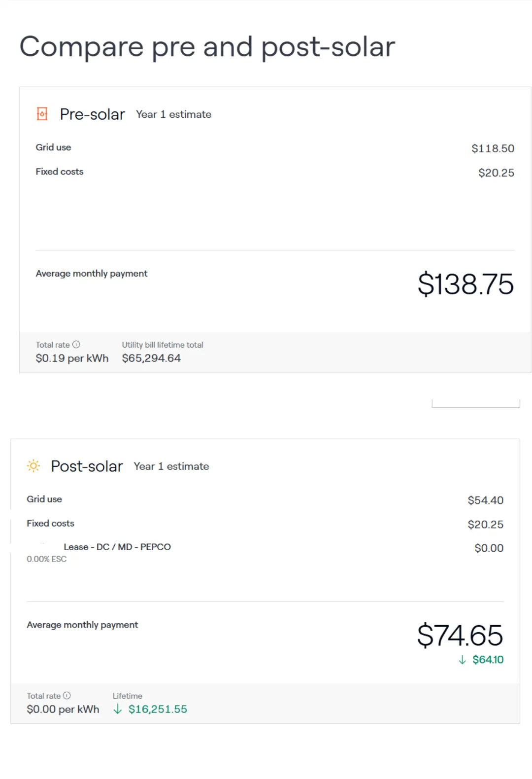Viewport: 532px width, 779px height.
Task: Click the Pre-solar meter icon
Action: tap(42, 114)
